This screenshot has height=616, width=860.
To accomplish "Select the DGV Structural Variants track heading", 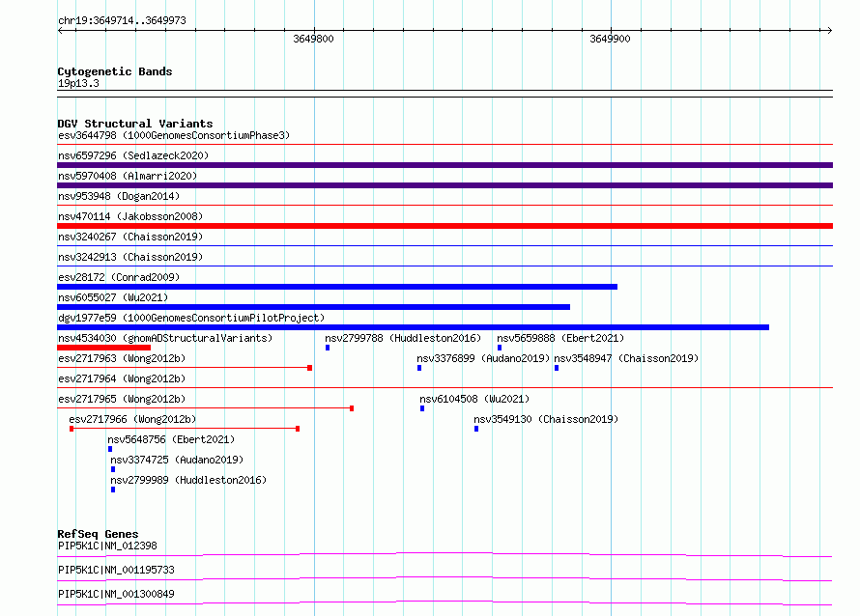I will pos(135,124).
